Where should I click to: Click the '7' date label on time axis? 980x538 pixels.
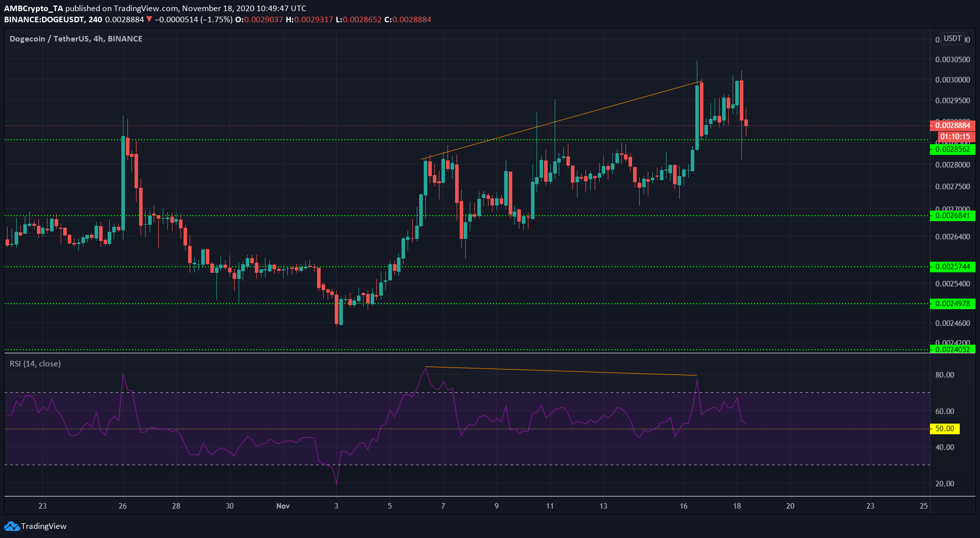tap(443, 506)
